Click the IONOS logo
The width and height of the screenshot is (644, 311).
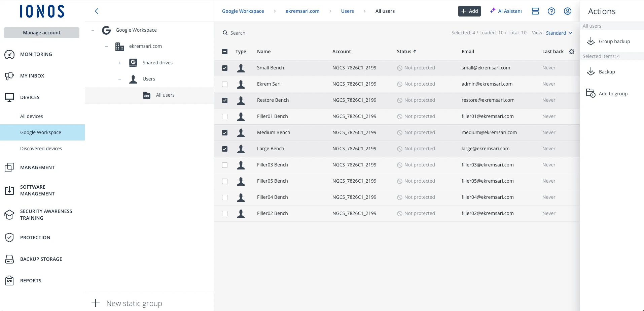(x=42, y=11)
